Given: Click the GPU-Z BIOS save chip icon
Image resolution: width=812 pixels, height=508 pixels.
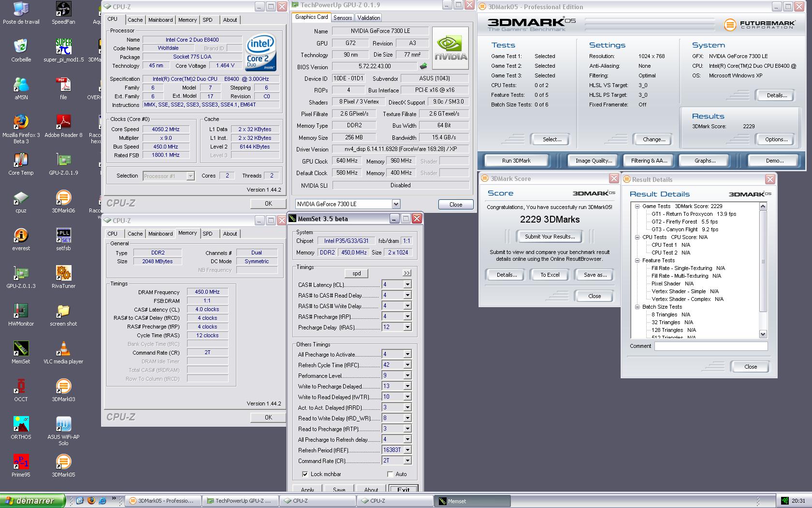Looking at the screenshot, I should pos(423,66).
